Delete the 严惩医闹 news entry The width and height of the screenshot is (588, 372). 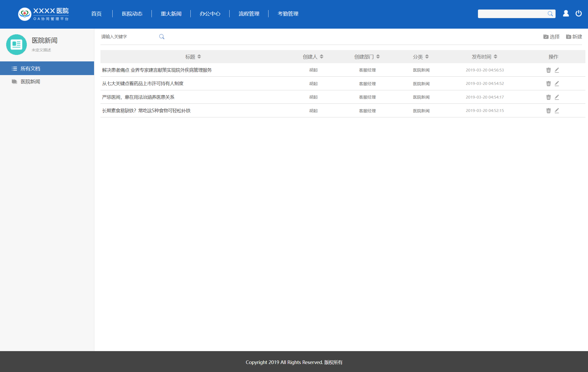(548, 97)
